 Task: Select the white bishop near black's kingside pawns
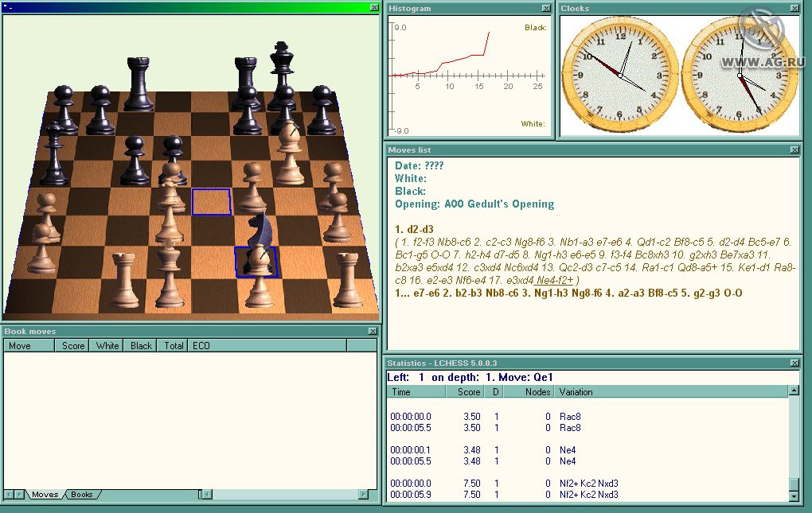tap(289, 154)
